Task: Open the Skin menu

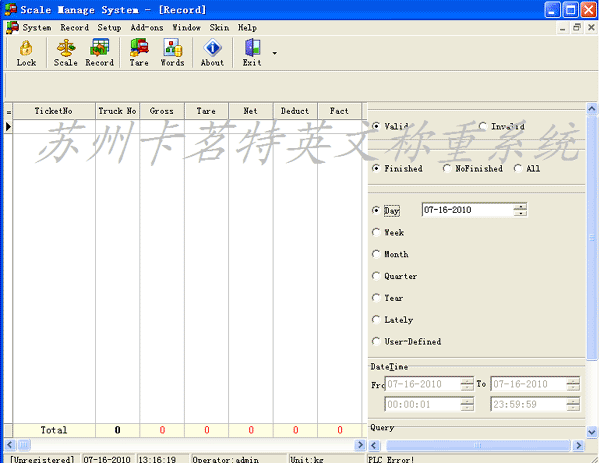Action: point(219,28)
